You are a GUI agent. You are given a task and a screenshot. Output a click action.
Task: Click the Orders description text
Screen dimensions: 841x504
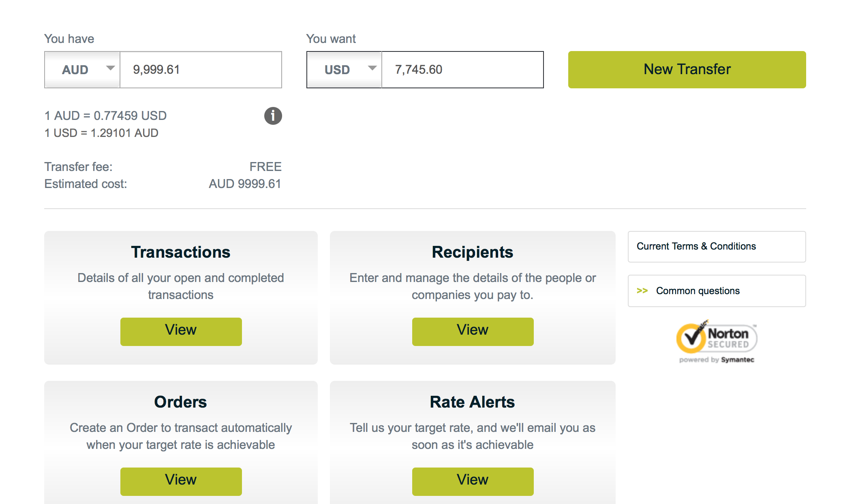coord(181,436)
